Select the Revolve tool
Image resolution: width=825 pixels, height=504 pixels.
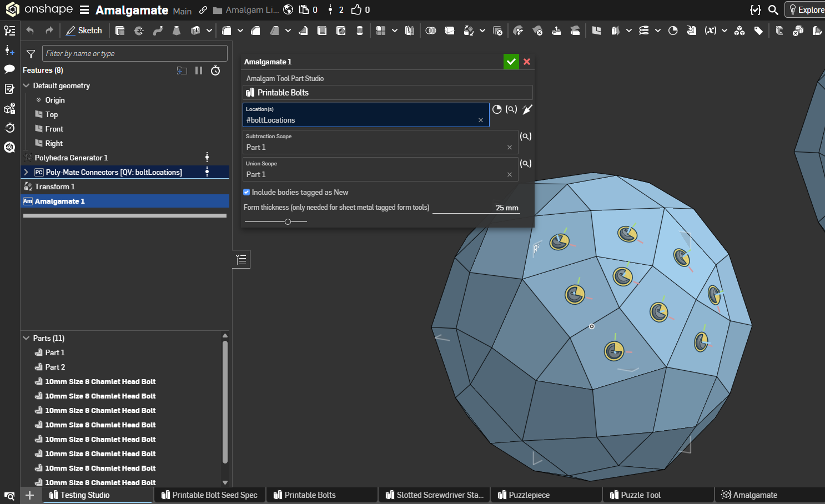click(x=139, y=31)
